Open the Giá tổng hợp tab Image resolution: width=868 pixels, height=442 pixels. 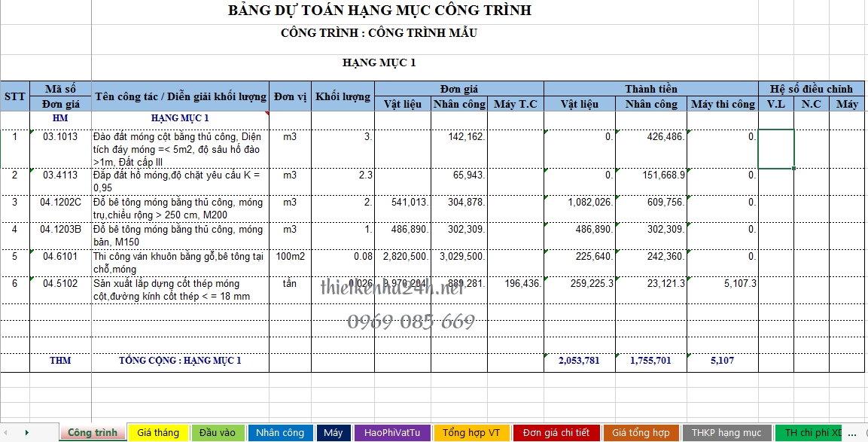click(641, 432)
